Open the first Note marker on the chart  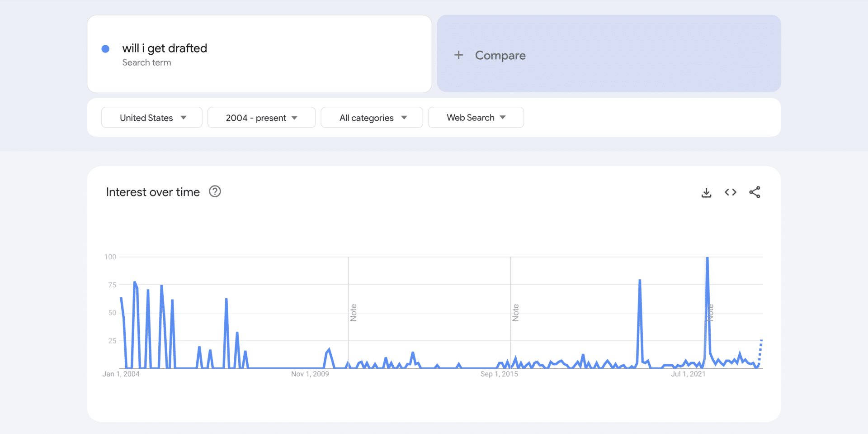(354, 311)
